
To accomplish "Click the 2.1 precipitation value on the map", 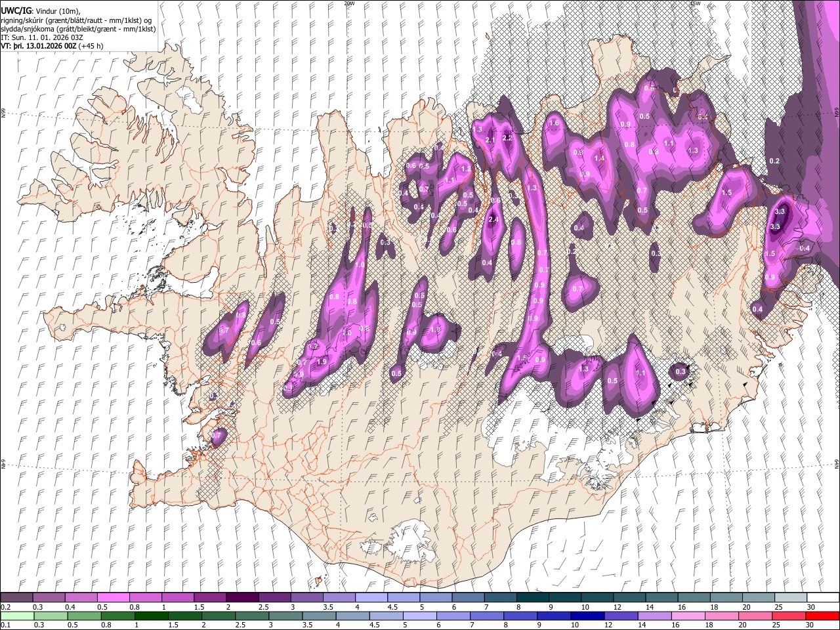I will point(490,140).
